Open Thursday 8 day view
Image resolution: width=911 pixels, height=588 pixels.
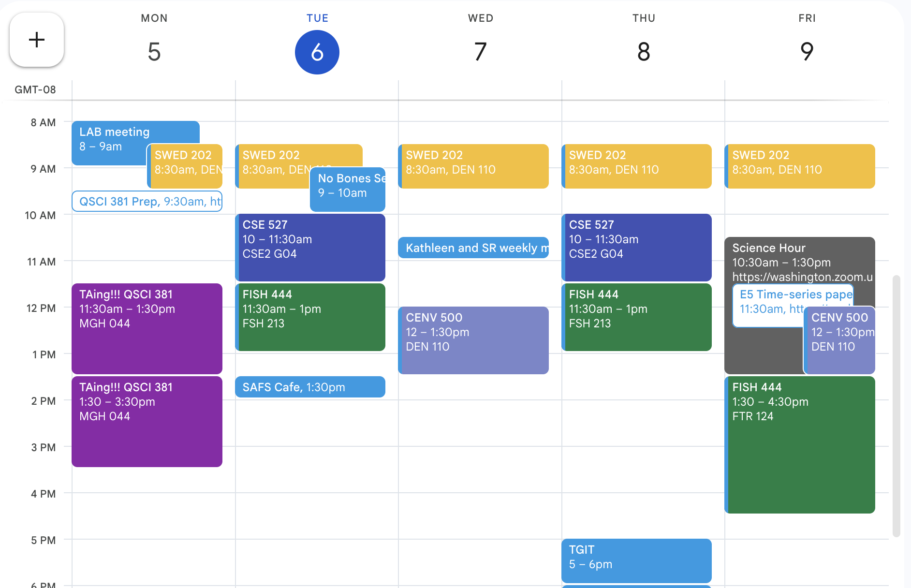click(x=643, y=51)
